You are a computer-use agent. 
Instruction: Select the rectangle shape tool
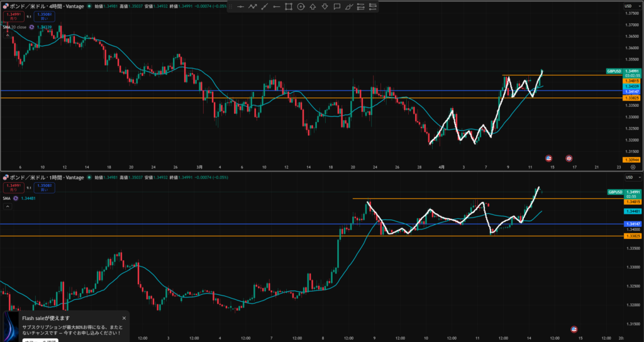[289, 7]
